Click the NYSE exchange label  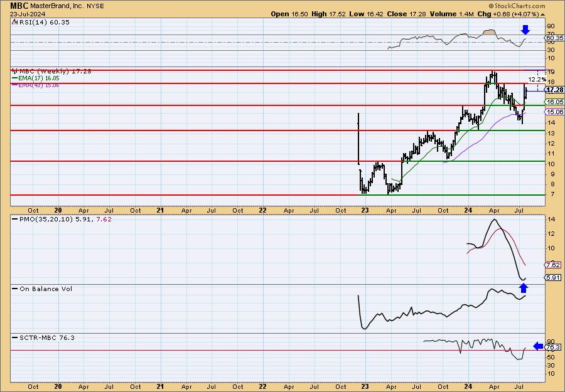point(95,6)
